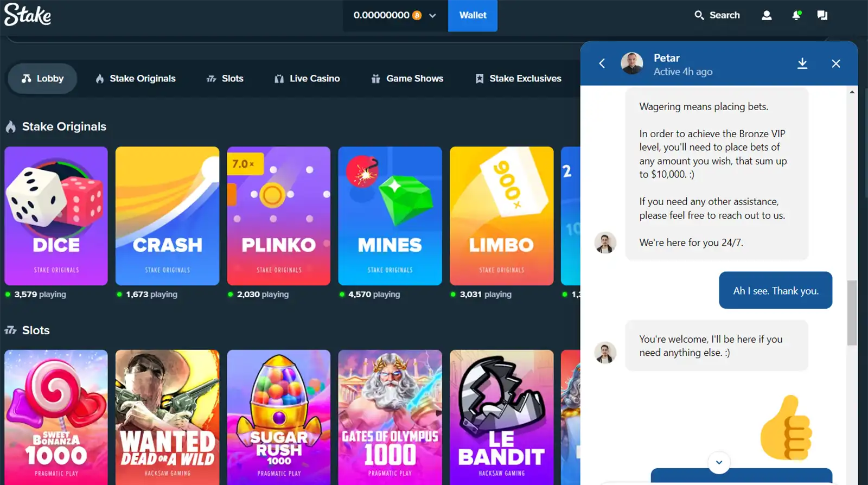This screenshot has width=868, height=485.
Task: Open the notifications bell icon
Action: click(796, 15)
